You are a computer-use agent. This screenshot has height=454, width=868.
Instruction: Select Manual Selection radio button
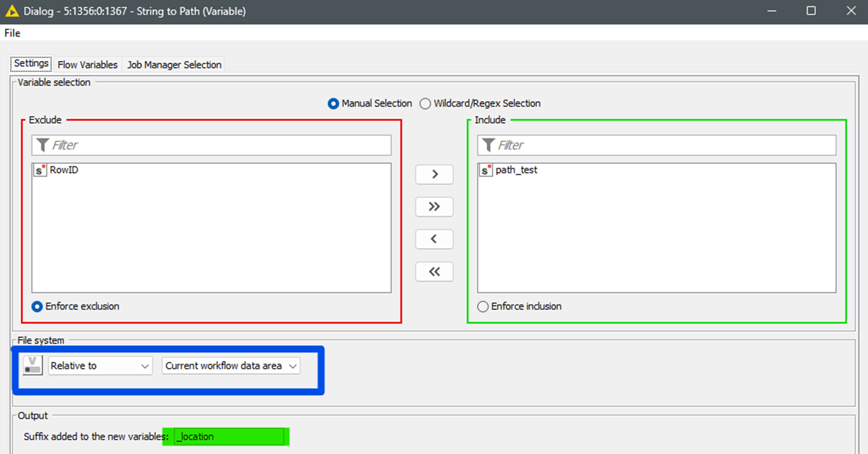[333, 104]
